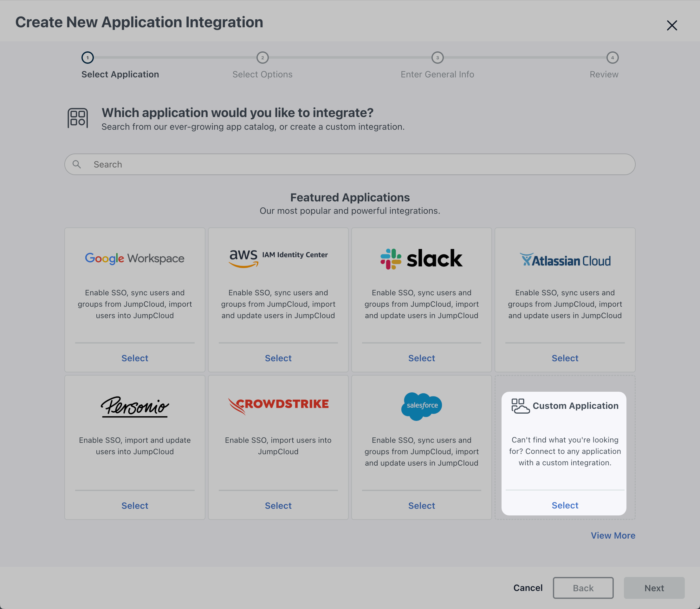This screenshot has width=700, height=609.
Task: Close the Create New Application Integration dialog
Action: click(x=671, y=25)
